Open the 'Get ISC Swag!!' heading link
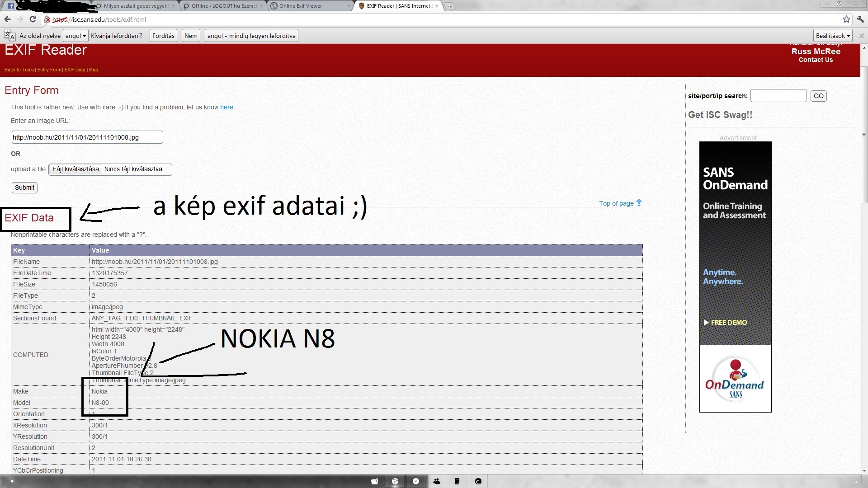 [x=720, y=115]
